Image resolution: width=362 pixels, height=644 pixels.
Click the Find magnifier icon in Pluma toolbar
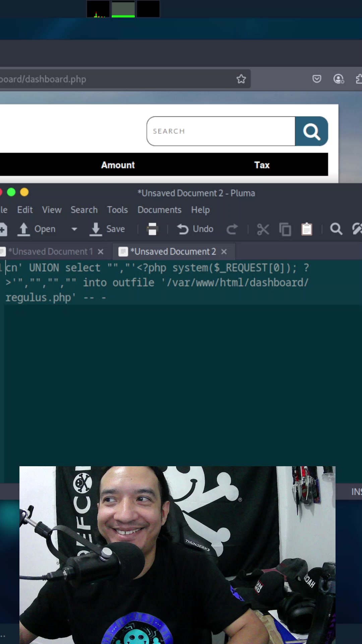tap(336, 229)
